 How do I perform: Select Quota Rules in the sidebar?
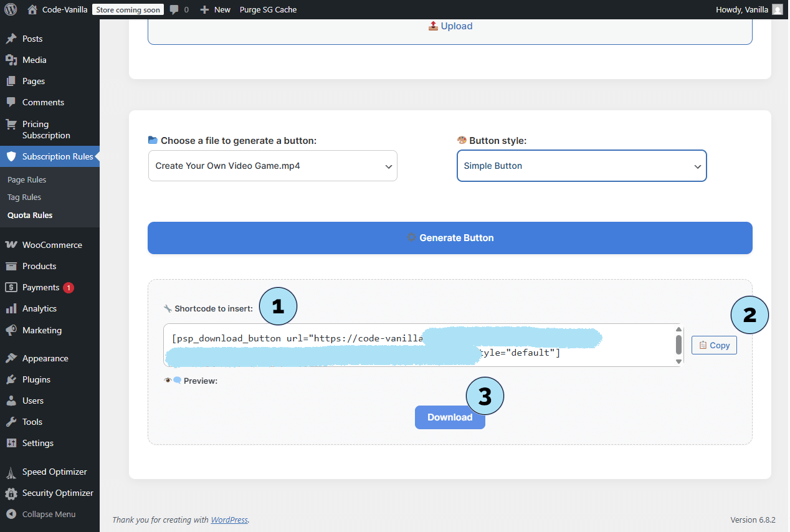coord(30,215)
